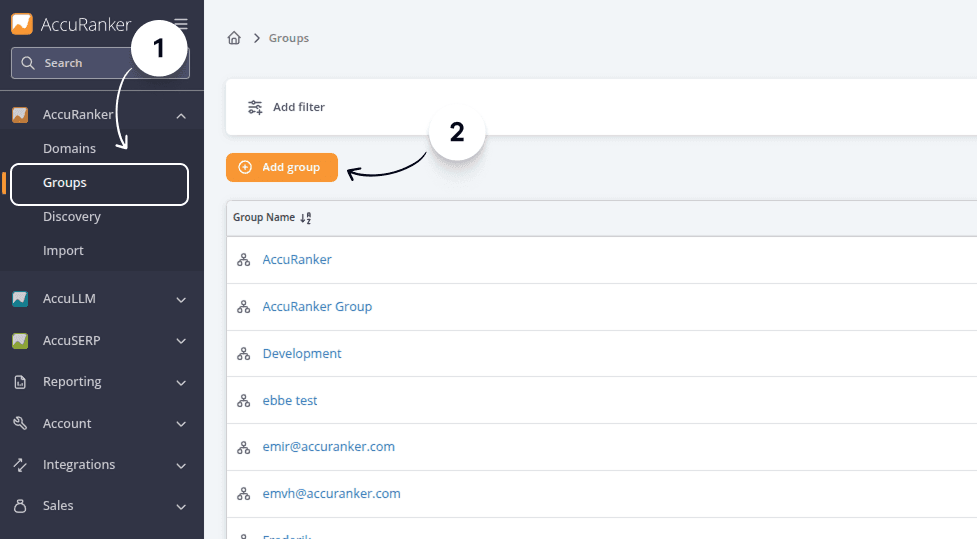
Task: Click the search magnifier icon
Action: point(27,63)
